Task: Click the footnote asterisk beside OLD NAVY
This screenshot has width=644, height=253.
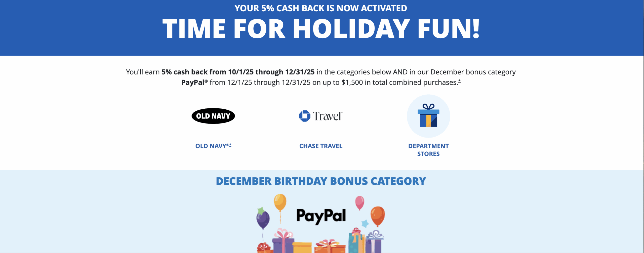Action: click(x=230, y=145)
